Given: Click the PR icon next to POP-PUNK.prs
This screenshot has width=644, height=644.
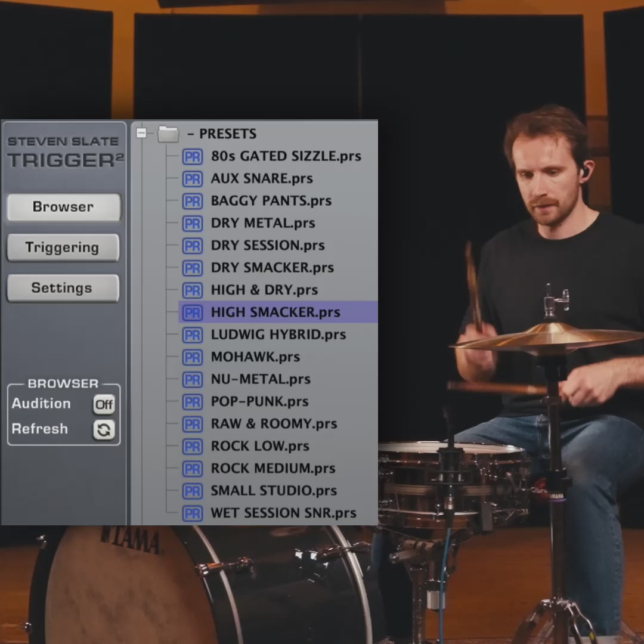Looking at the screenshot, I should [192, 402].
